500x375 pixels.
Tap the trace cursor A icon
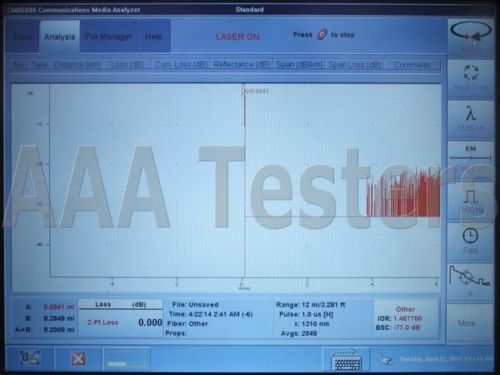coord(470,281)
